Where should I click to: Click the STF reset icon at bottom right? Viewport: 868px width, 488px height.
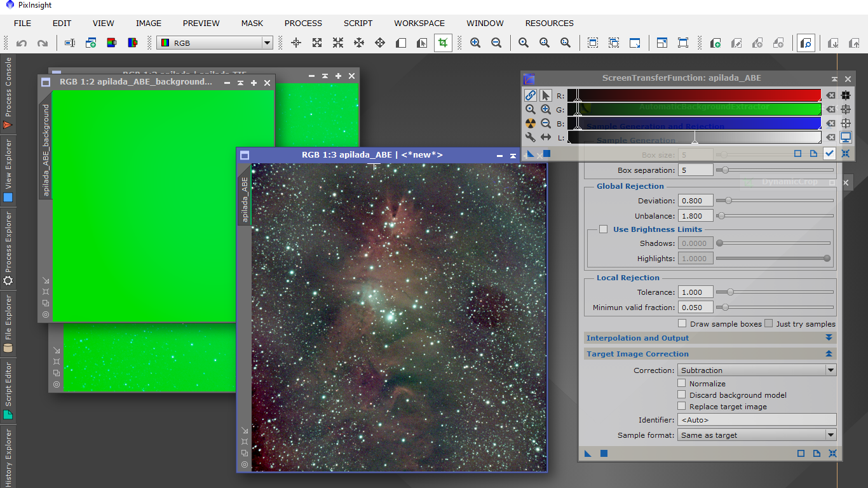846,153
